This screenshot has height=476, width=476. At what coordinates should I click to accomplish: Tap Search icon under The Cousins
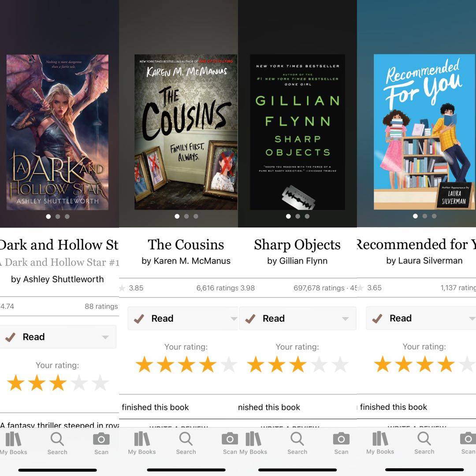pos(186,439)
